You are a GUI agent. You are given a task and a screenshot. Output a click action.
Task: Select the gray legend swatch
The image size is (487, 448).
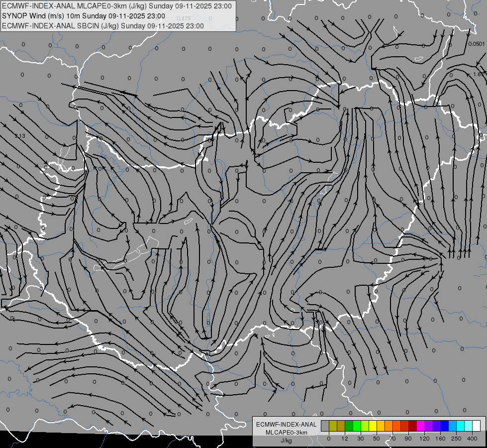(325, 426)
